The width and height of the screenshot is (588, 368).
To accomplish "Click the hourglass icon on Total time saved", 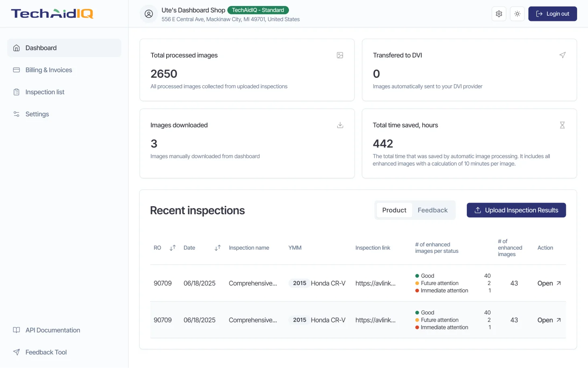I will (562, 125).
